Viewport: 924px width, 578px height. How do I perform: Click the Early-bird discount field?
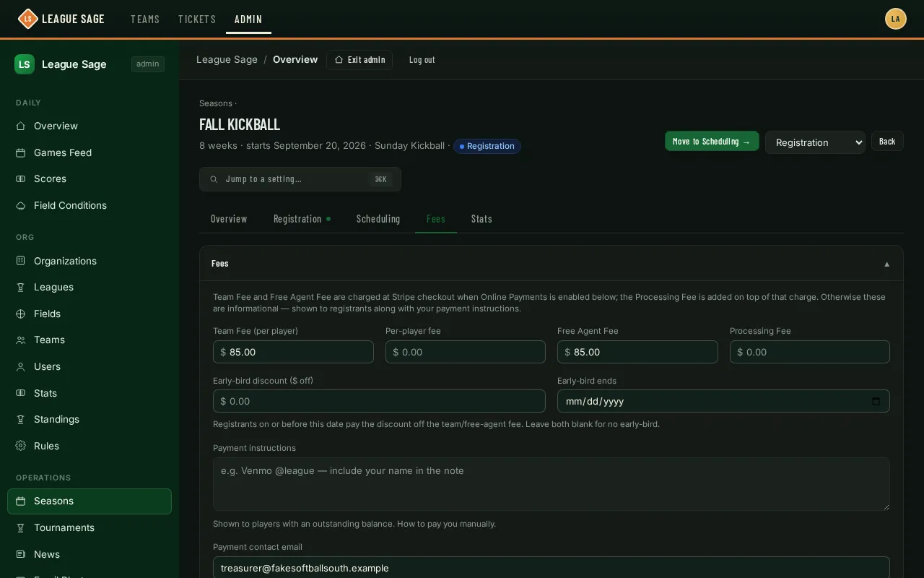coord(379,401)
